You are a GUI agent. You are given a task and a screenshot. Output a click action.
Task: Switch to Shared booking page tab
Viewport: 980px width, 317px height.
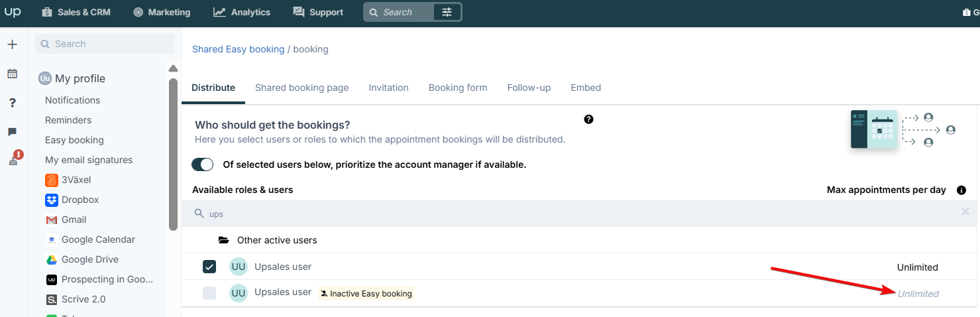pos(301,88)
